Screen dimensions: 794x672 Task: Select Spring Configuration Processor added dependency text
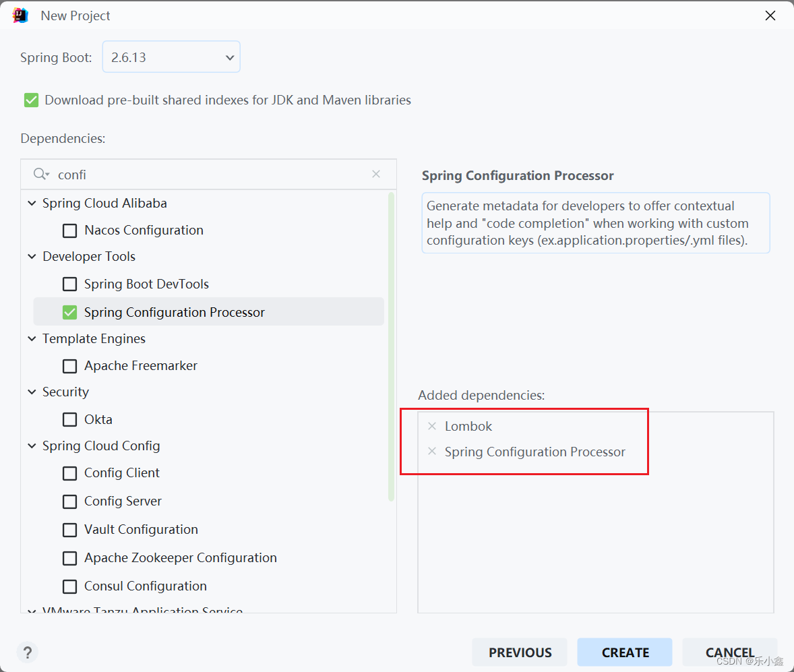click(x=535, y=452)
